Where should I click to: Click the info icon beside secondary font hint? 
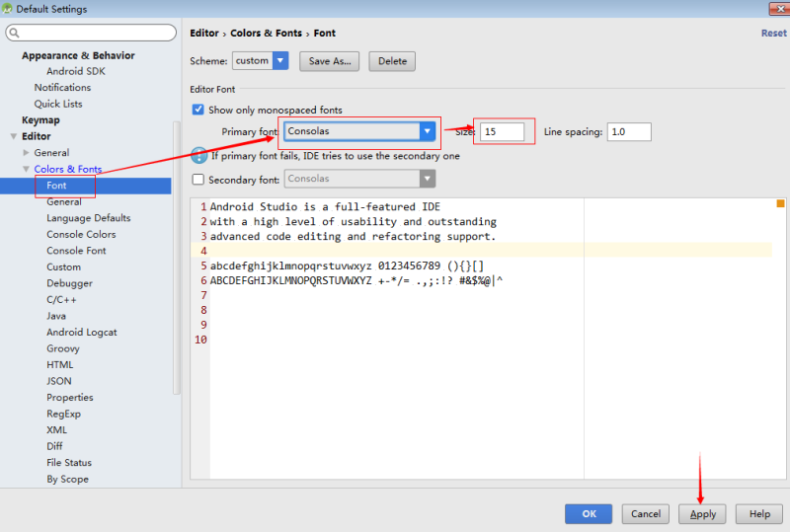pos(199,156)
